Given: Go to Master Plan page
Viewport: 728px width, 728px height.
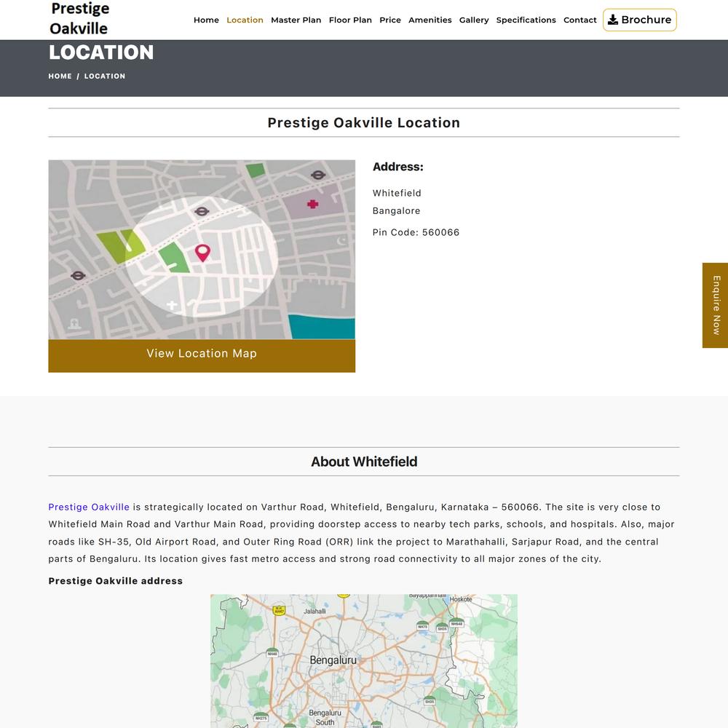Looking at the screenshot, I should click(x=296, y=20).
